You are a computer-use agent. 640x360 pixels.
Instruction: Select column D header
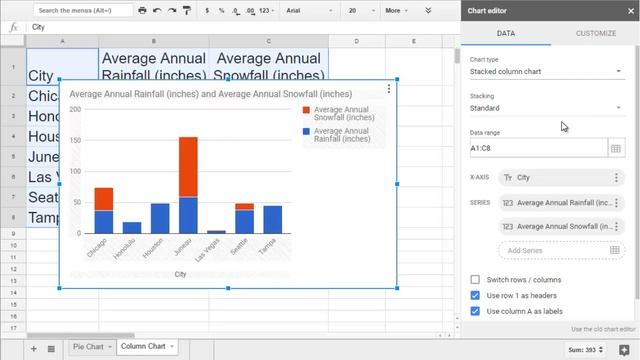(357, 41)
